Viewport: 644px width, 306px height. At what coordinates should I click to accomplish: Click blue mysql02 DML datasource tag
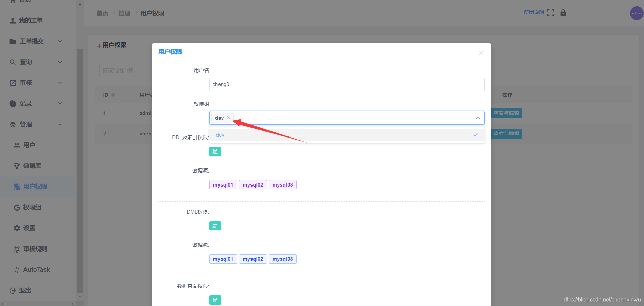pyautogui.click(x=253, y=259)
